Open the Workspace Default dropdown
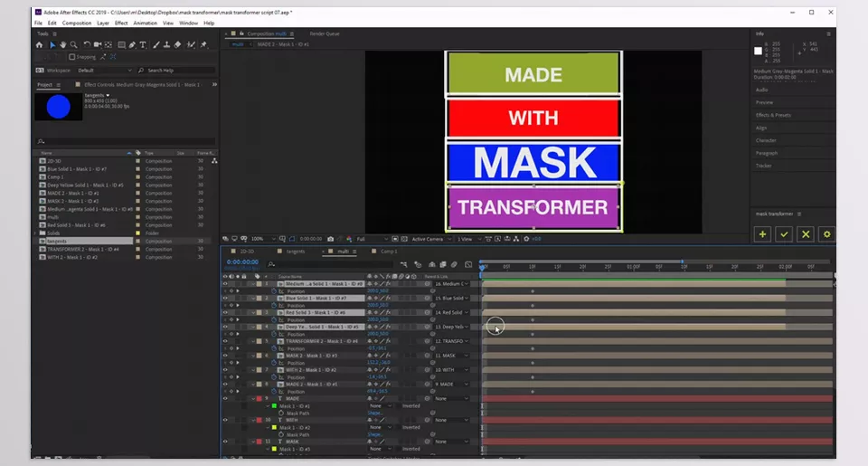The height and width of the screenshot is (466, 868). (x=104, y=71)
